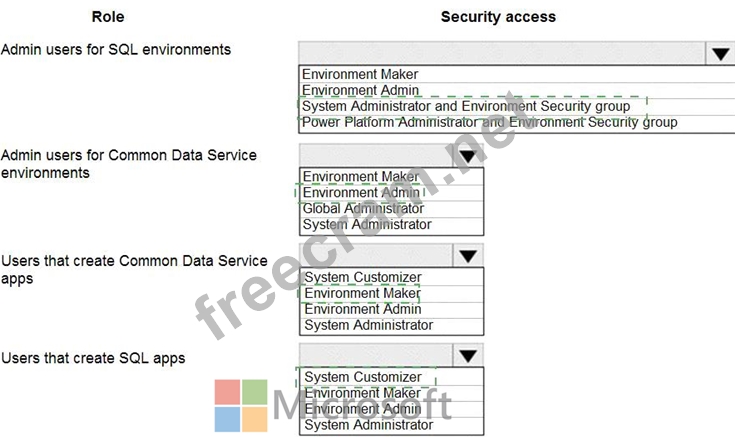The image size is (735, 437).
Task: Expand the Common Data Service admin dropdown arrow
Action: coord(468,156)
